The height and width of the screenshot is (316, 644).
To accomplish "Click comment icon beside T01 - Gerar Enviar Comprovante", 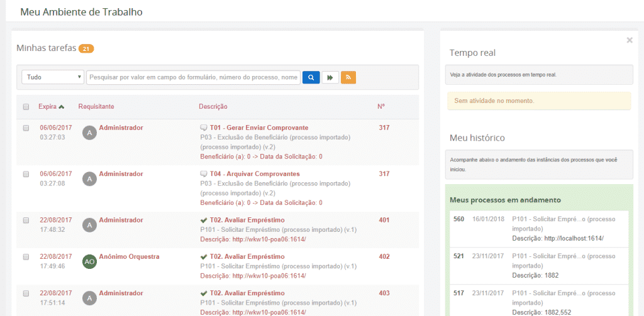I will coord(203,128).
